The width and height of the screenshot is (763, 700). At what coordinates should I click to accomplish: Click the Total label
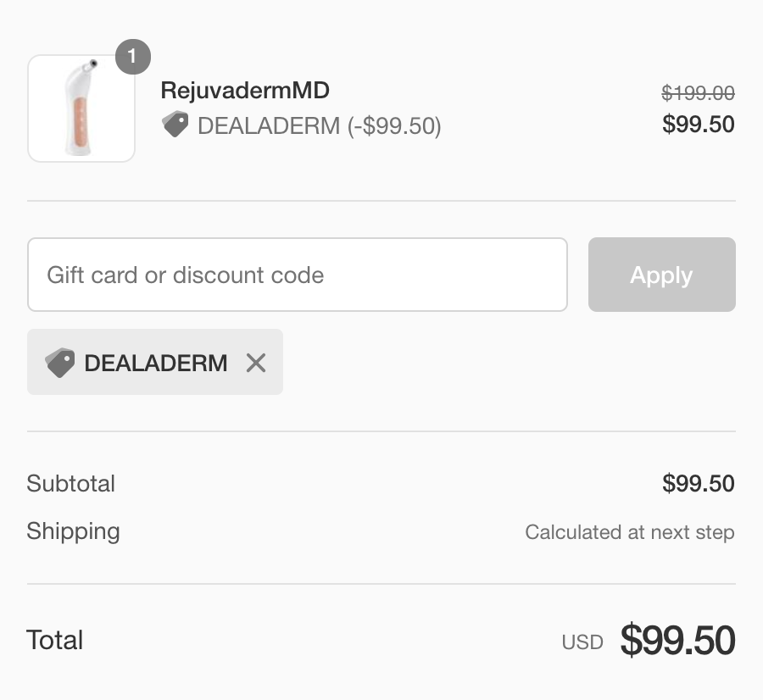click(54, 640)
